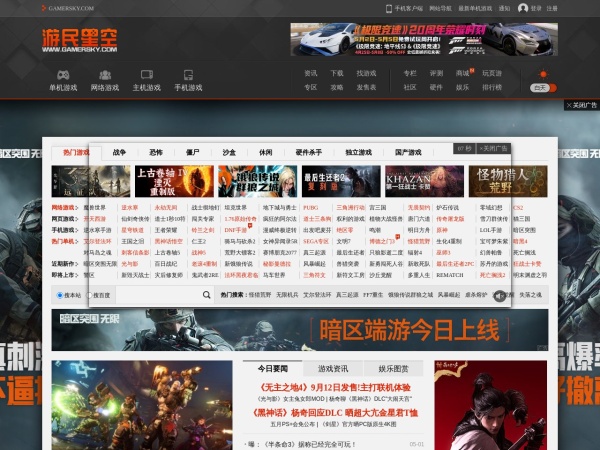
Task: Open 主机游戏 via the console icon
Action: (147, 75)
